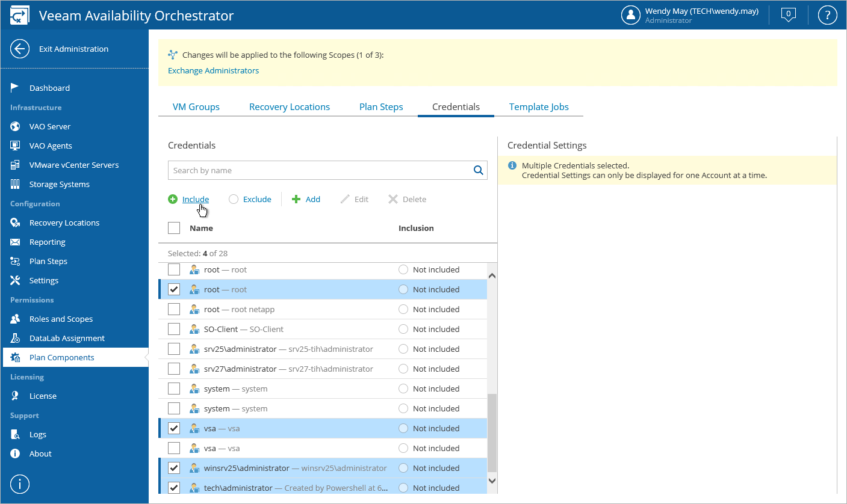Click the green Include plus icon
The height and width of the screenshot is (504, 847).
point(173,199)
